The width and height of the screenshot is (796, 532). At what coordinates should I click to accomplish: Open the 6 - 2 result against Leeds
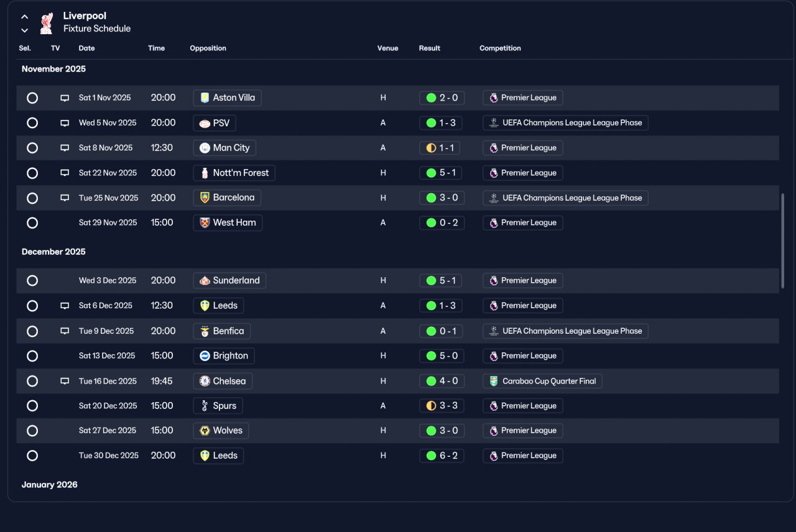(x=441, y=456)
